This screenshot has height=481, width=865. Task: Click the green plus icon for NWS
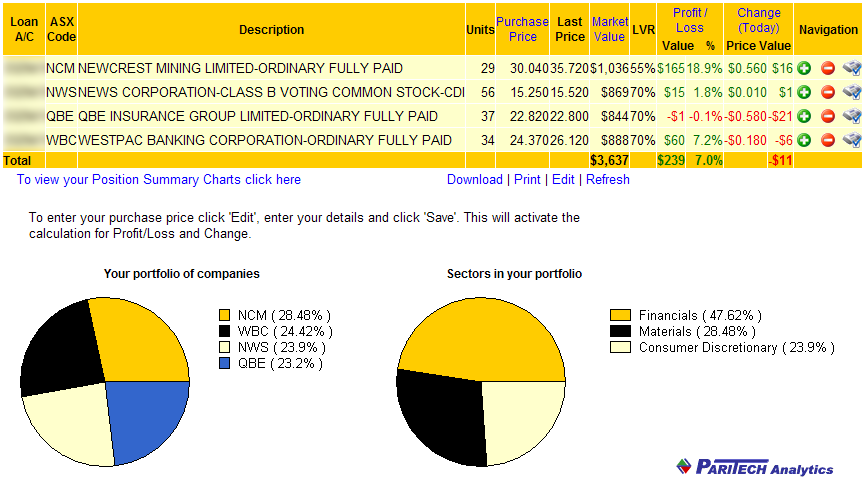click(804, 92)
